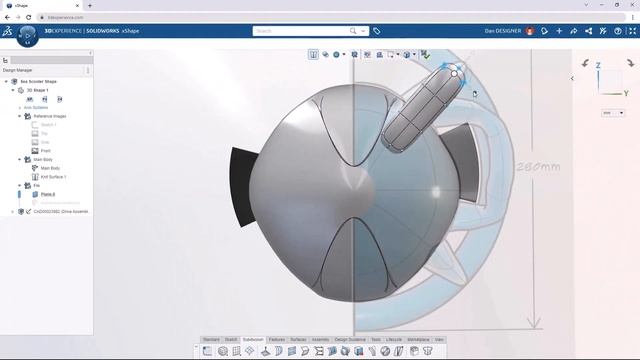Viewport: 640px width, 360px height.
Task: Select Plane.8 in the design tree
Action: pyautogui.click(x=48, y=194)
